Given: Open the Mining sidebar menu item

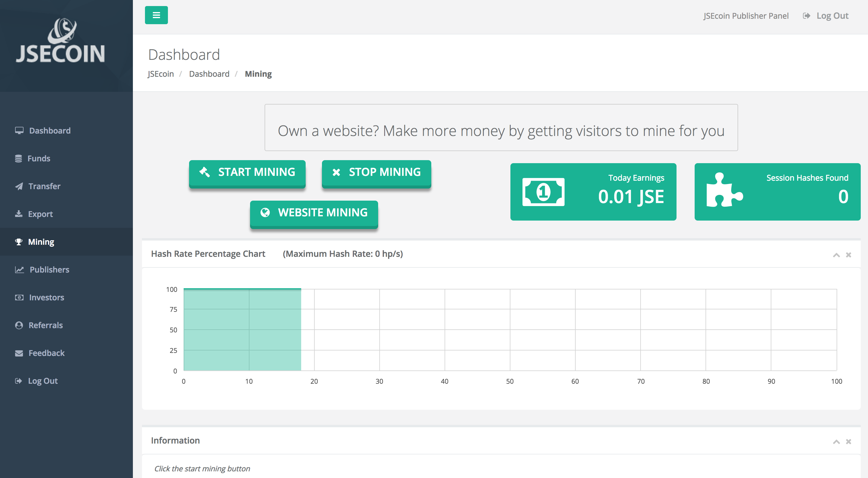Looking at the screenshot, I should (41, 242).
